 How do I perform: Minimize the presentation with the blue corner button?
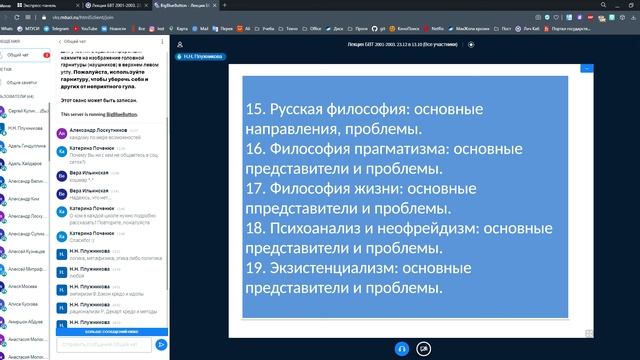587,69
